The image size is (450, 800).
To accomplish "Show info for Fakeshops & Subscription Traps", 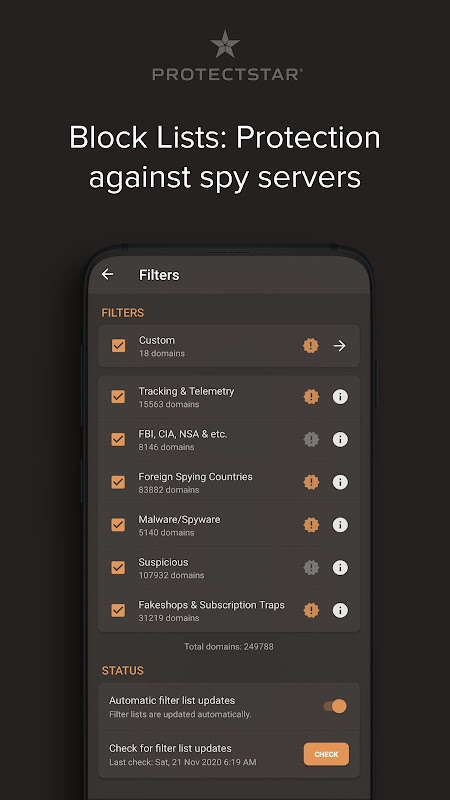I will (x=340, y=610).
